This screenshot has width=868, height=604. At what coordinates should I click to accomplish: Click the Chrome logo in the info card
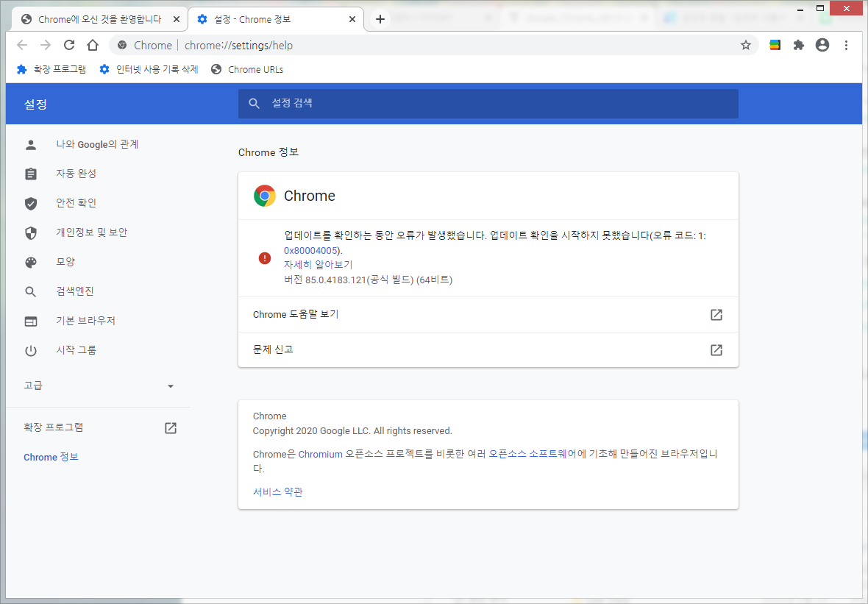coord(265,196)
